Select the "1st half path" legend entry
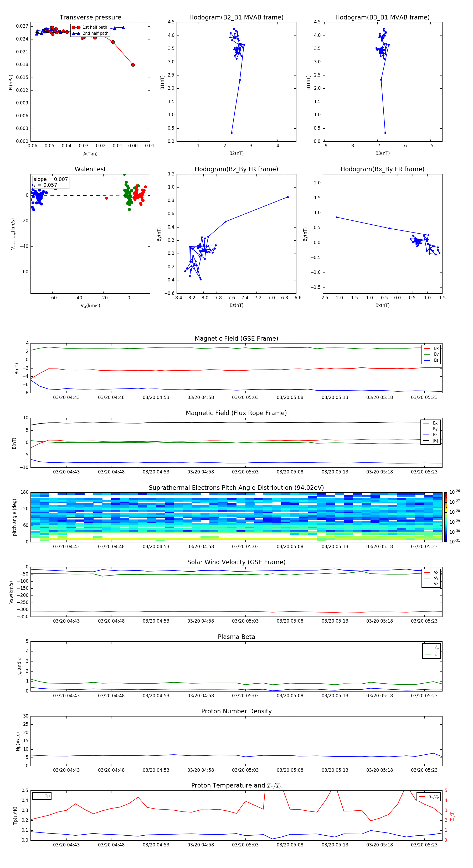This screenshot has width=473, height=868. [90, 27]
